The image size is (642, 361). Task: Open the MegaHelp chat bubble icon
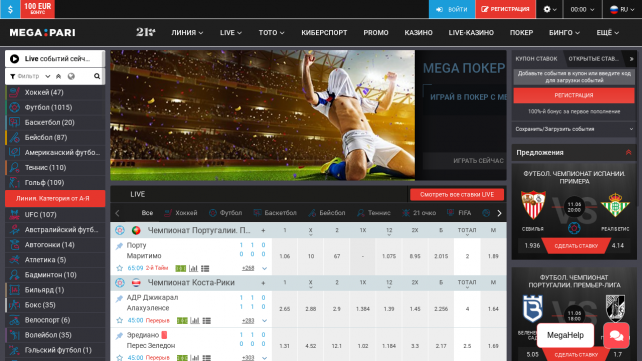coord(616,336)
